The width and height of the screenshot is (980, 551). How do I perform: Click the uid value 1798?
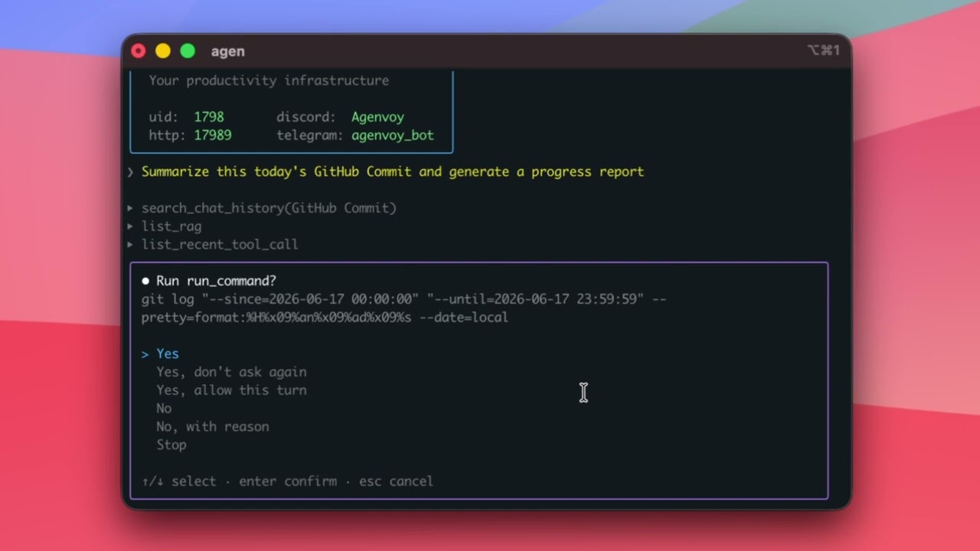click(x=209, y=117)
